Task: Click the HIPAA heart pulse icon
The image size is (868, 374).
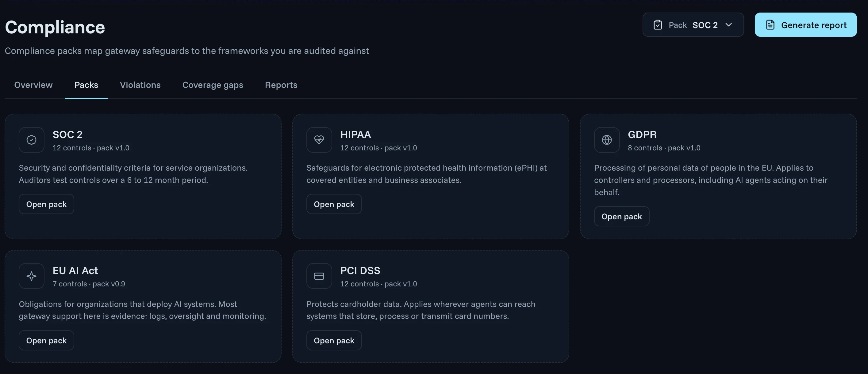Action: 319,140
